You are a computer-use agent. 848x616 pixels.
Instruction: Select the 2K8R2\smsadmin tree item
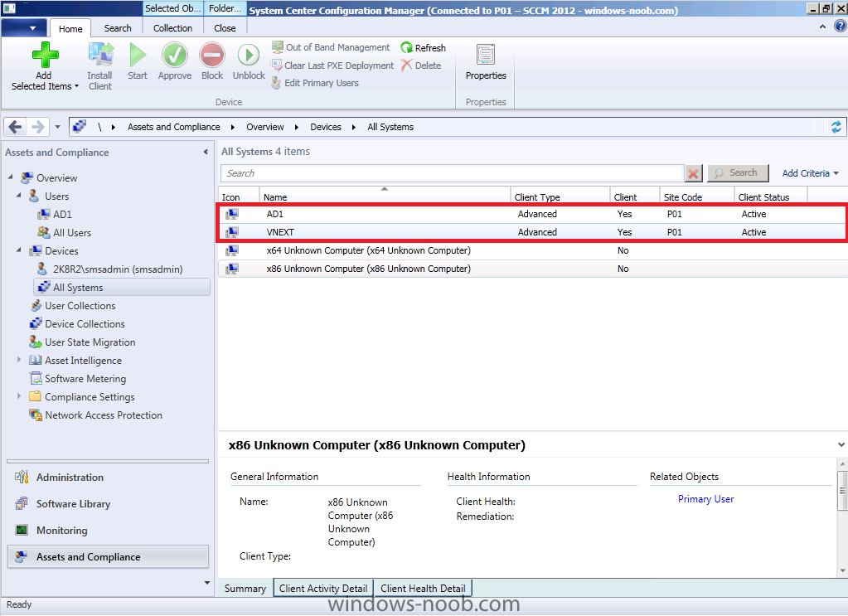pos(118,269)
